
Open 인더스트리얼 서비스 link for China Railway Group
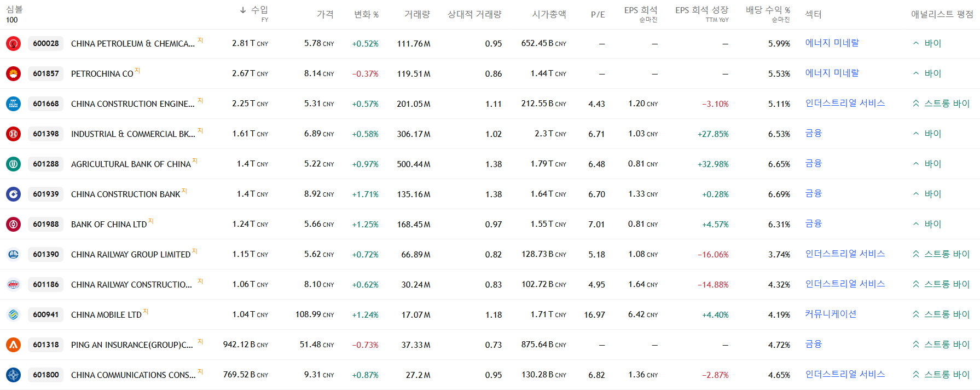tap(845, 254)
